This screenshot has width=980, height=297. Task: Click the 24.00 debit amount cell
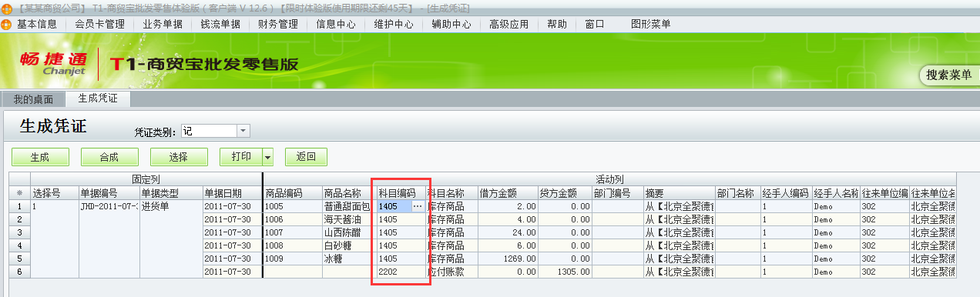(x=508, y=232)
